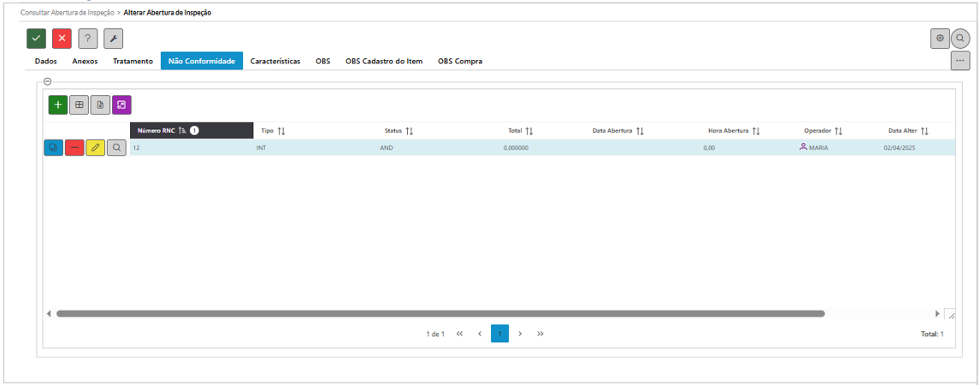980x385 pixels.
Task: View RNC 12 with the magnifier icon
Action: 116,147
